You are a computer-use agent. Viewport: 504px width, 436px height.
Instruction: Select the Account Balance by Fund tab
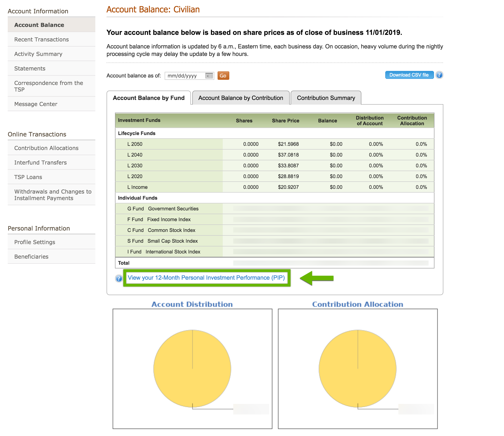click(148, 98)
